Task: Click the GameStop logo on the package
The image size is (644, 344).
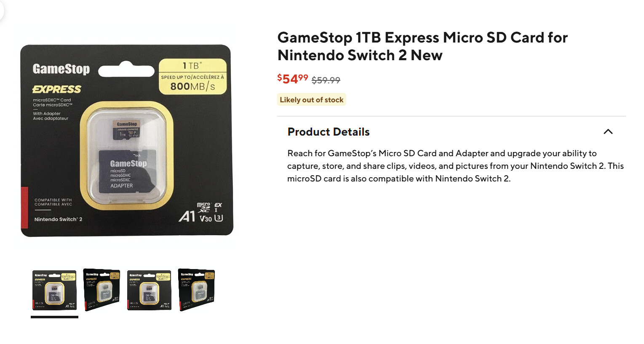Action: [x=61, y=69]
